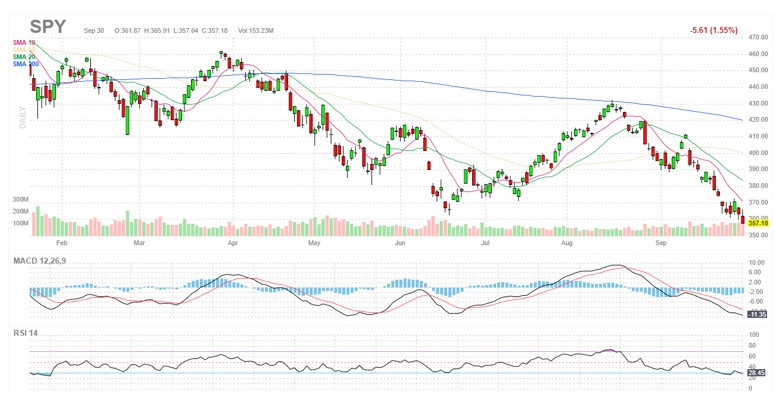774x405 pixels.
Task: Click the RSI value tag '28.45'
Action: pos(757,373)
